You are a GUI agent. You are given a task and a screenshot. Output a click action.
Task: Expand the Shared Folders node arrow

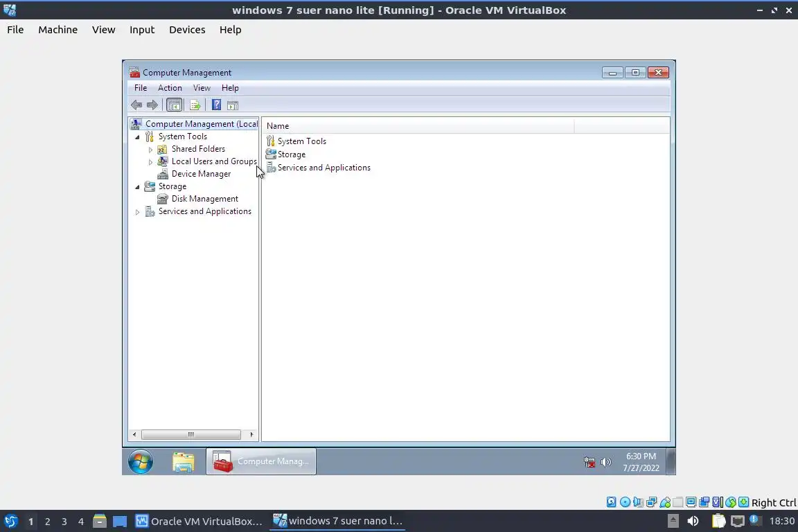tap(150, 150)
